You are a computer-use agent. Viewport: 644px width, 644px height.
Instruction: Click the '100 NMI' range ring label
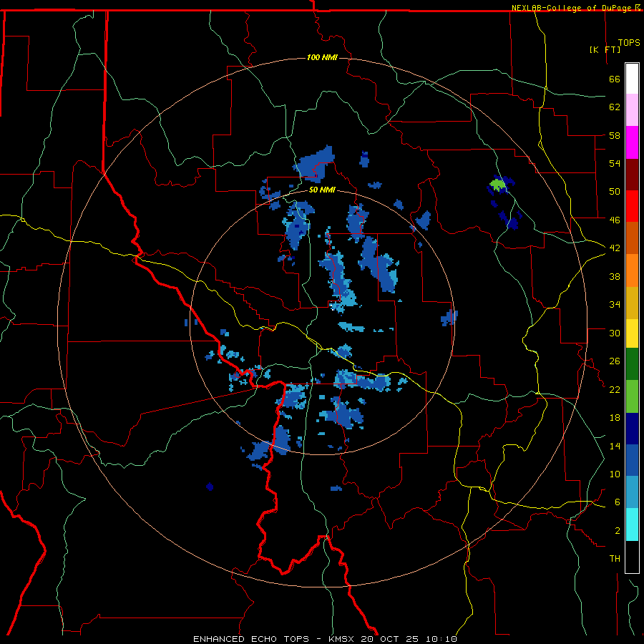pyautogui.click(x=322, y=57)
